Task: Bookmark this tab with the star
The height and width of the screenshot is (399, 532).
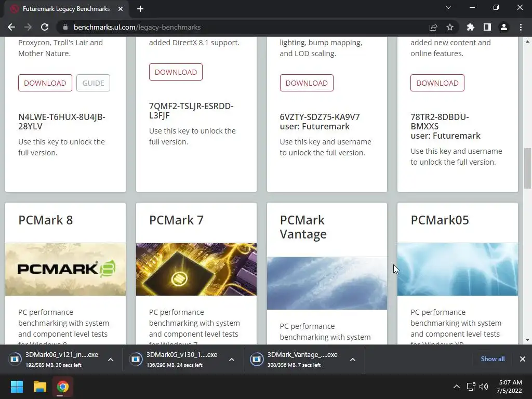Action: (x=450, y=27)
